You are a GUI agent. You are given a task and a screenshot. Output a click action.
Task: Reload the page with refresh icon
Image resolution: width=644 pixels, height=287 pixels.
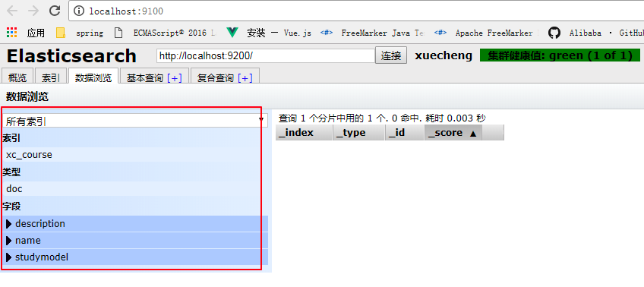click(55, 11)
